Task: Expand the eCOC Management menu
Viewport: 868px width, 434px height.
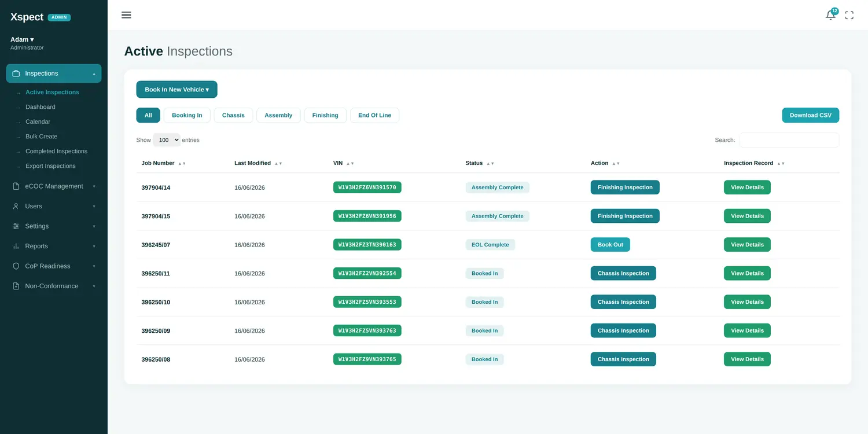Action: [94, 186]
